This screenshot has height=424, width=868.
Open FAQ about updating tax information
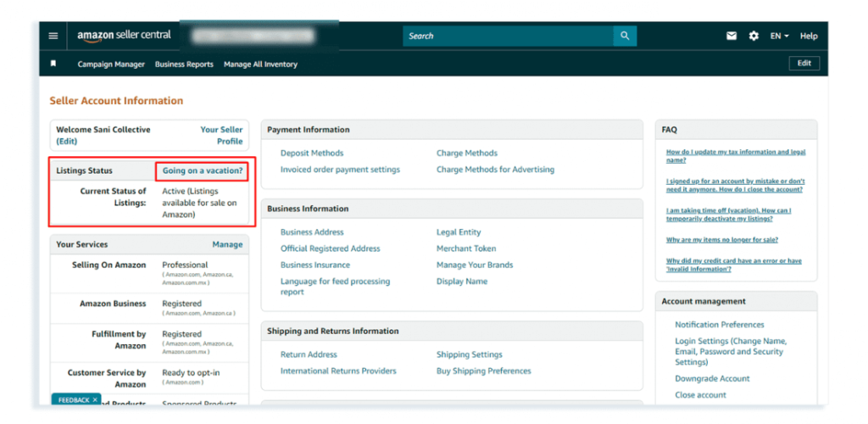(x=736, y=155)
